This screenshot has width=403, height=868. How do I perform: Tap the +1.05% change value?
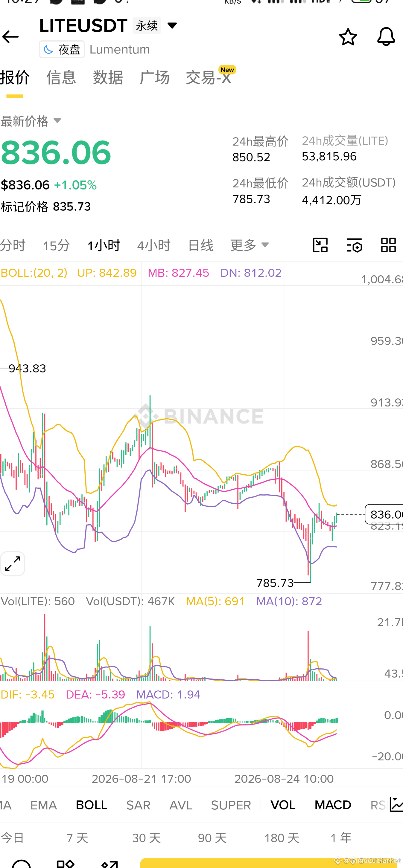pos(75,185)
